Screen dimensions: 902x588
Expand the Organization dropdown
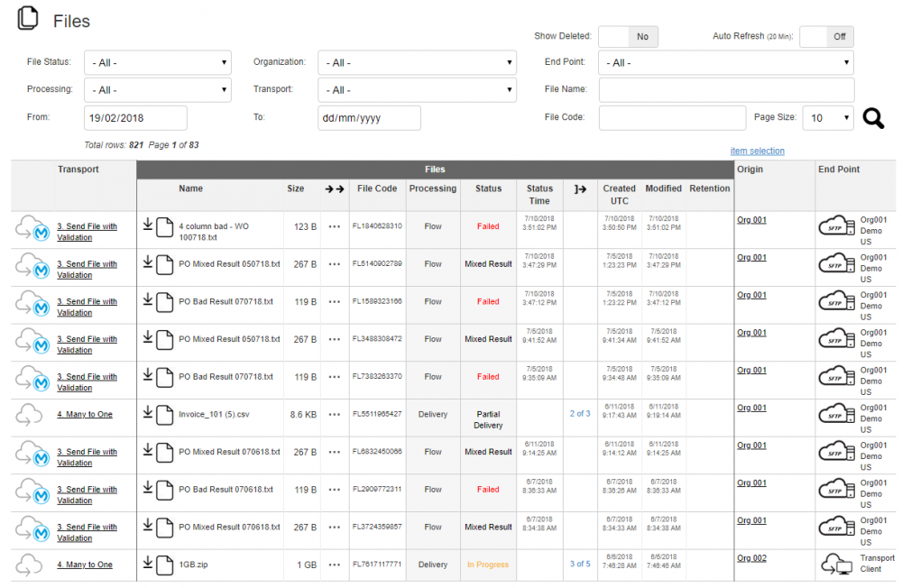pos(417,63)
